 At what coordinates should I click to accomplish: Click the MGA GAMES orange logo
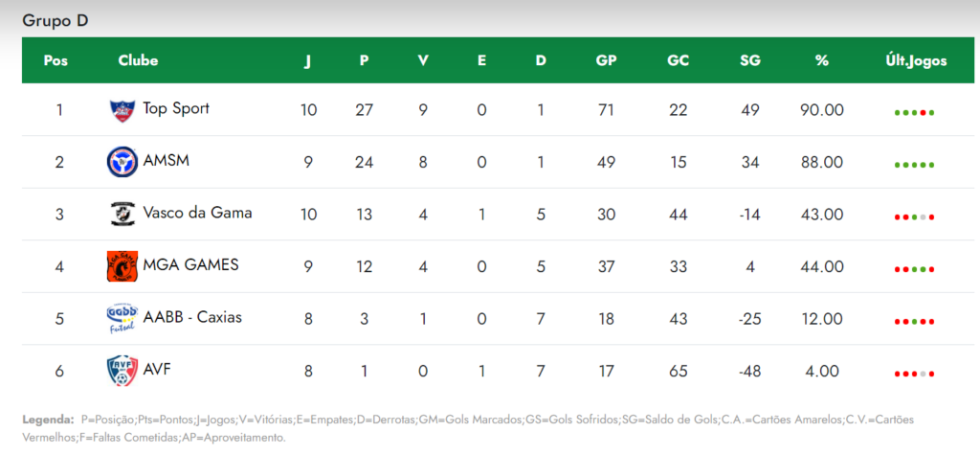pyautogui.click(x=122, y=266)
